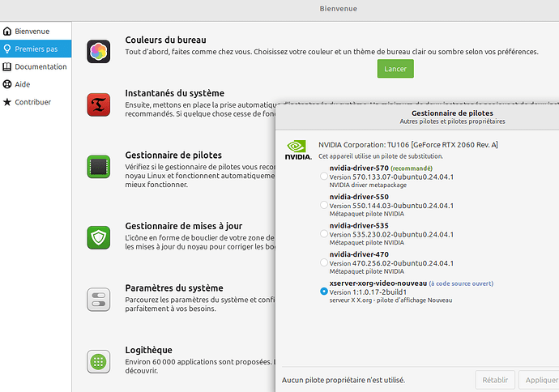Click 'Version 535.230.02-0ubuntu0.24.04.1' text

point(391,235)
